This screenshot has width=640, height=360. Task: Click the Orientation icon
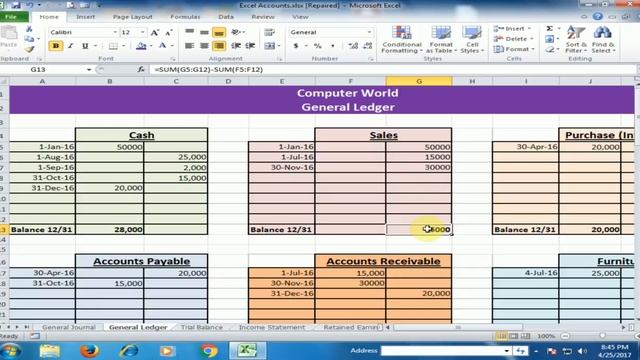[236, 32]
